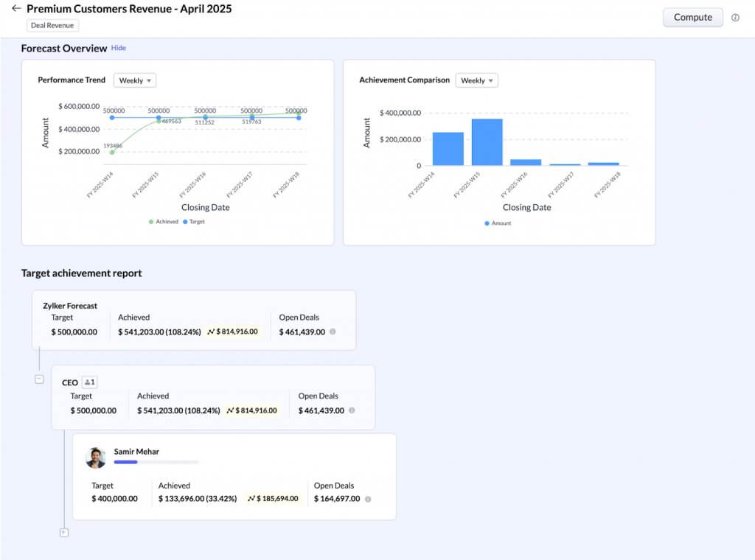The width and height of the screenshot is (755, 560).
Task: Collapse the CEO hierarchy node
Action: [x=39, y=379]
